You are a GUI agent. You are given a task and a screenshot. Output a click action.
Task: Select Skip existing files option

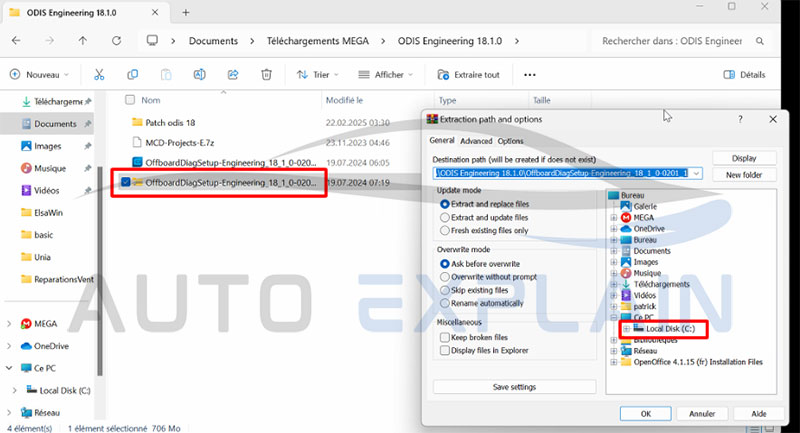point(474,290)
